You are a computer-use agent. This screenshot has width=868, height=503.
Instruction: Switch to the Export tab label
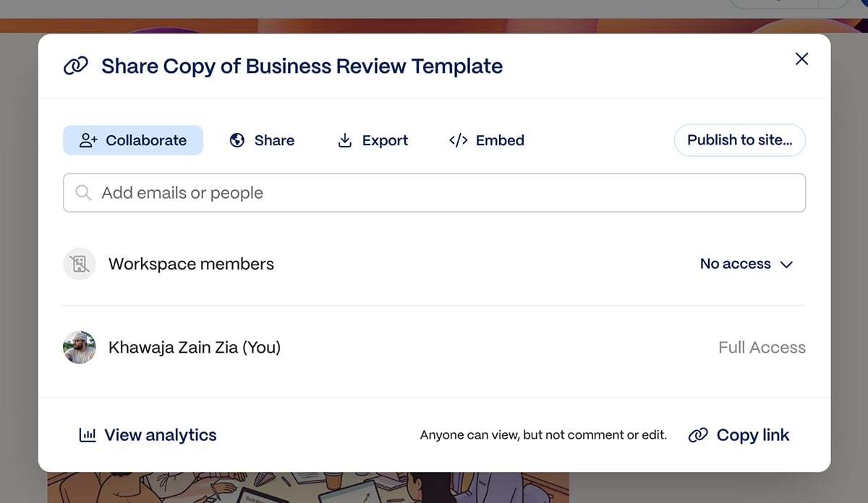coord(385,140)
